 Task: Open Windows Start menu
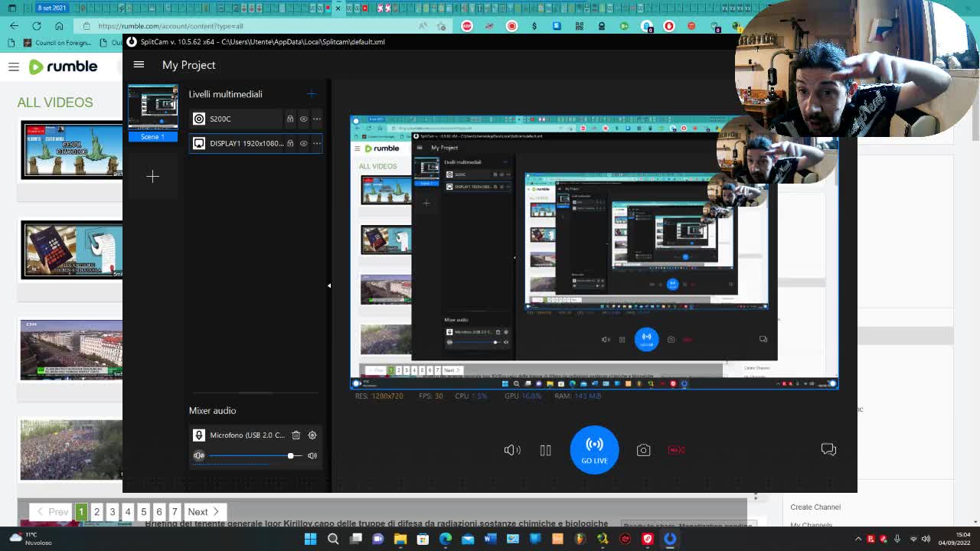(x=311, y=539)
